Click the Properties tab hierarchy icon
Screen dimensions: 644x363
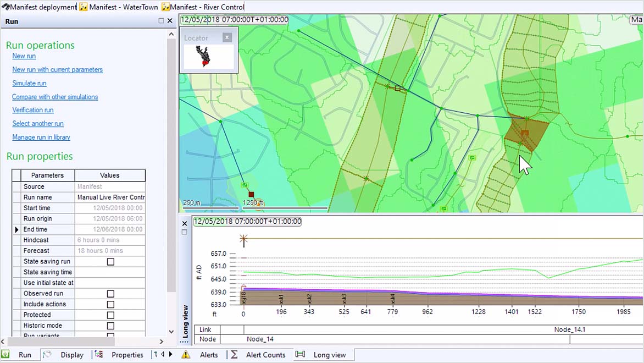99,355
